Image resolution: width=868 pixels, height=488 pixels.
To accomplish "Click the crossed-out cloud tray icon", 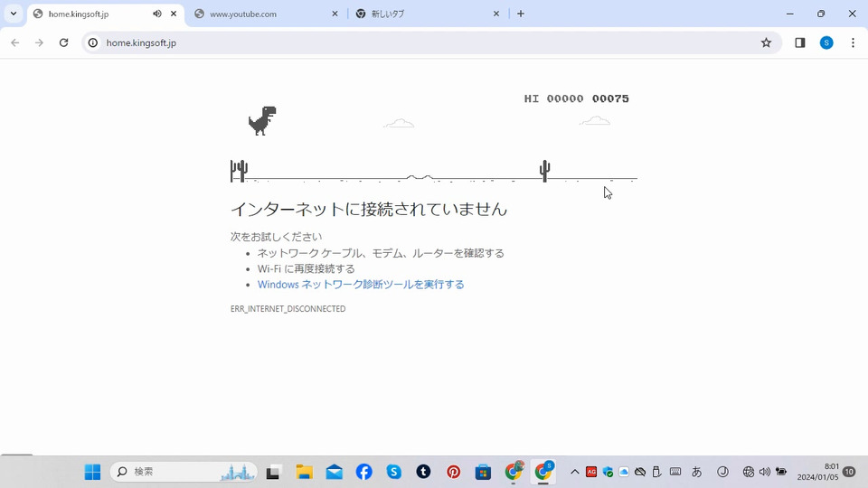I will pyautogui.click(x=640, y=472).
